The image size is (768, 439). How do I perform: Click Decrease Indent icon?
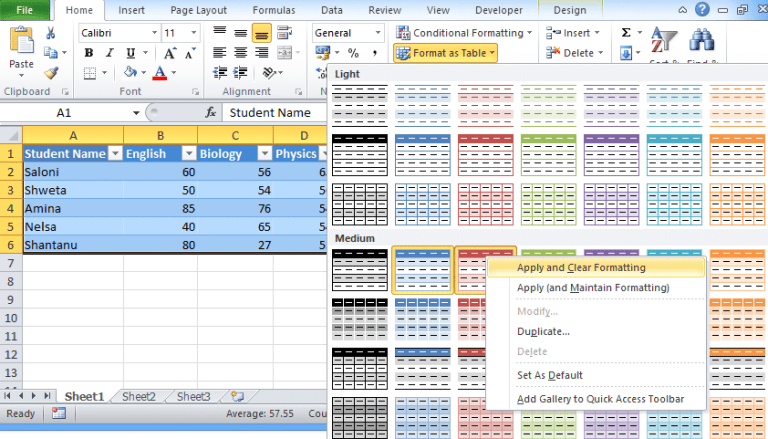point(220,73)
